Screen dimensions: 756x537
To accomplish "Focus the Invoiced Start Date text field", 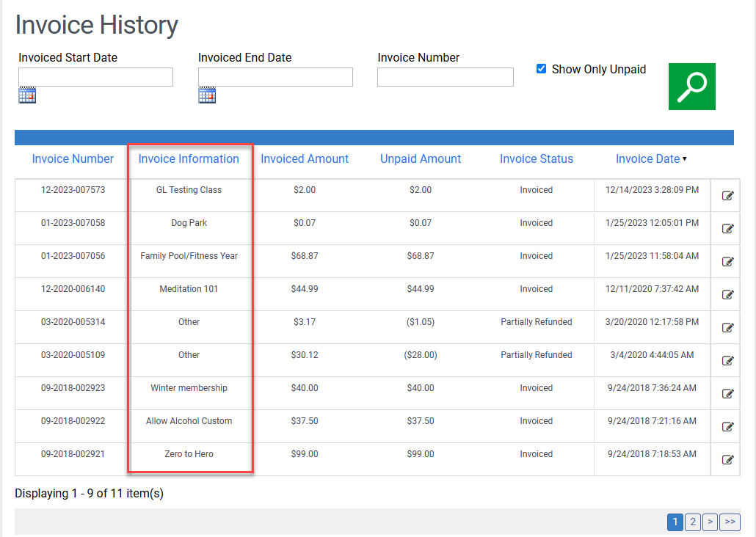I will [x=95, y=77].
